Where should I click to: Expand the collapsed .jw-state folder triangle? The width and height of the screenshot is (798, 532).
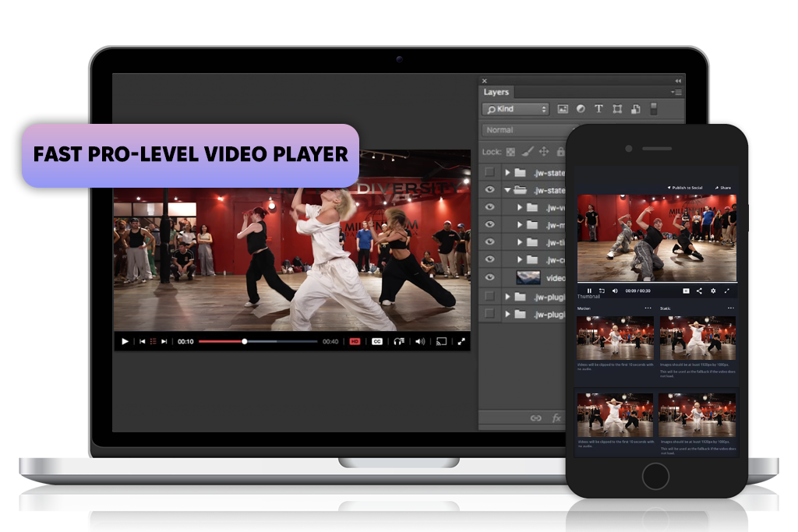pos(507,172)
